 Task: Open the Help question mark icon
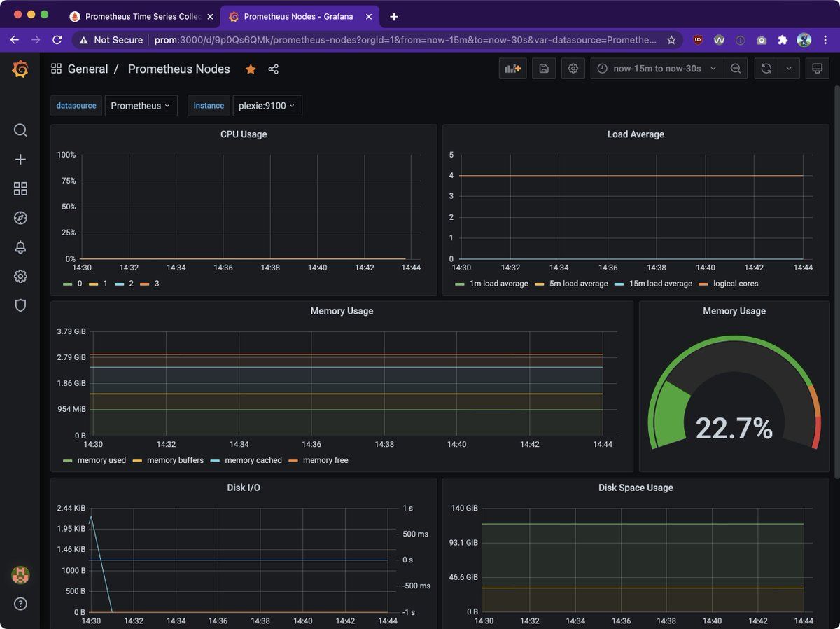click(20, 604)
